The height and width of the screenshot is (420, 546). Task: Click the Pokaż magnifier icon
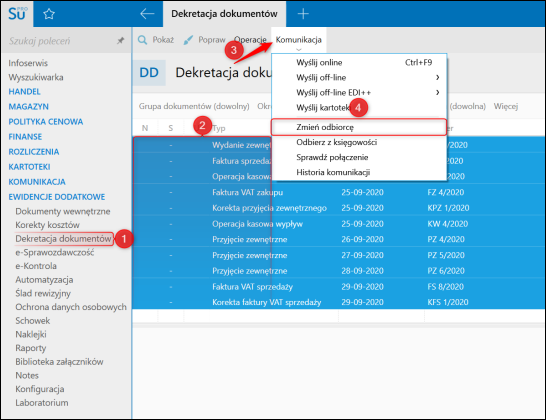(142, 40)
